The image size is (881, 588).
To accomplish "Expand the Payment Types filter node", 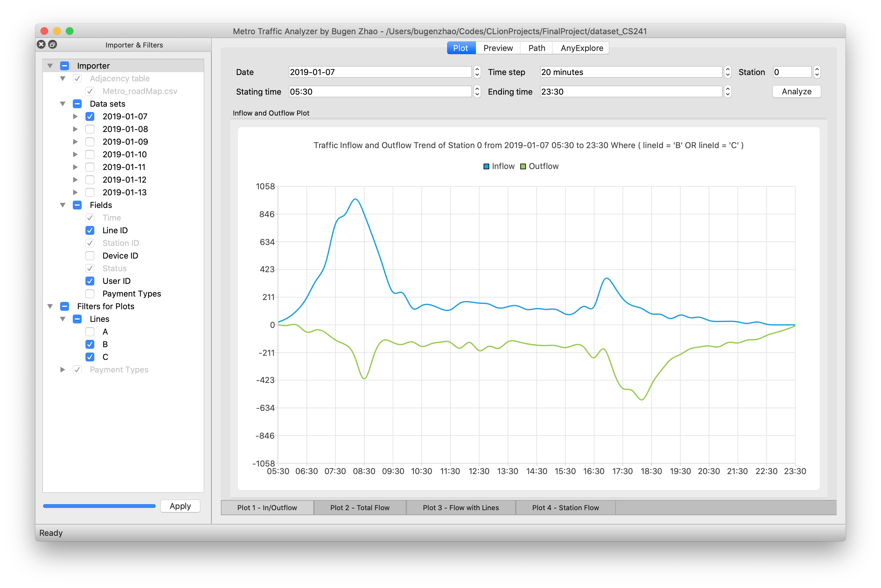I will pos(63,370).
